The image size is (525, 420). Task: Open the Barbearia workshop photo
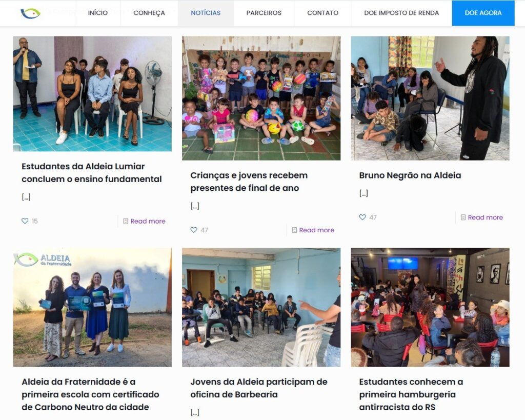261,307
